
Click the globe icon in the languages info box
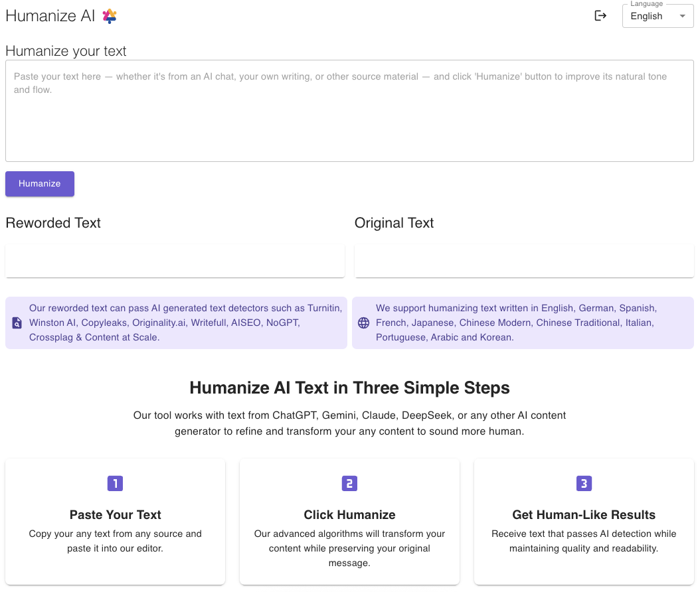click(363, 323)
